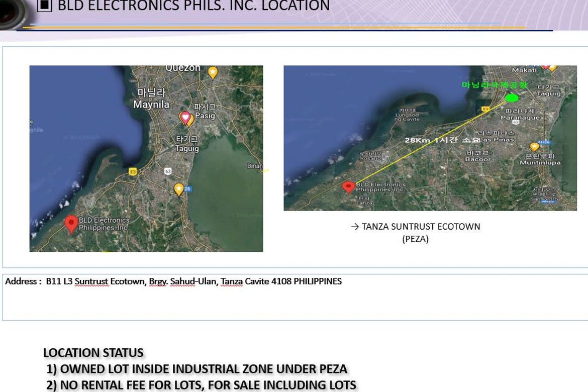Screen dimensions: 588x392
Task: Select the NO RENTAL FEE FOR LOTS line
Action: click(202, 385)
